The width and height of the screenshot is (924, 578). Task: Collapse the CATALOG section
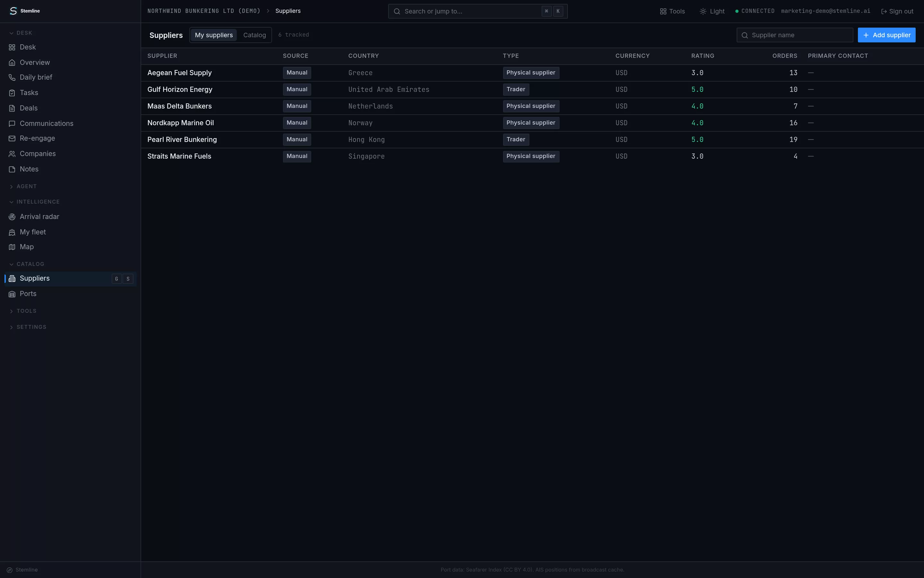pyautogui.click(x=27, y=264)
